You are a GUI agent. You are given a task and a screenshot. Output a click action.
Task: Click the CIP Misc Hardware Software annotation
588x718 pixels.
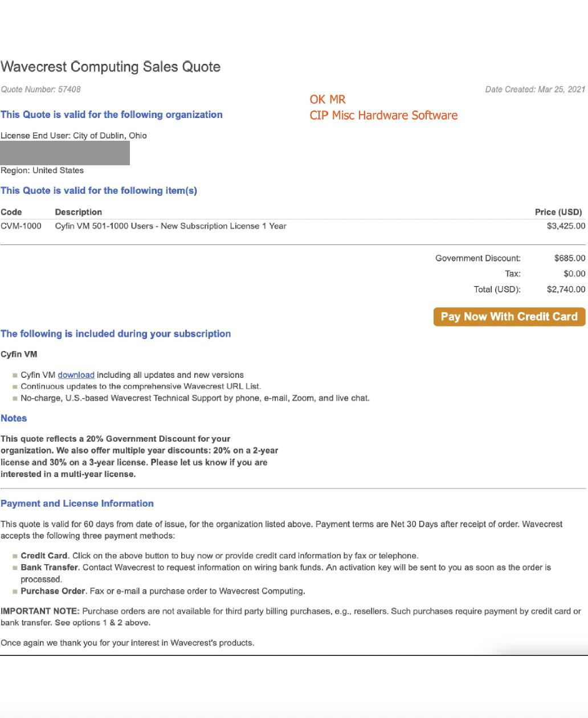(x=383, y=115)
